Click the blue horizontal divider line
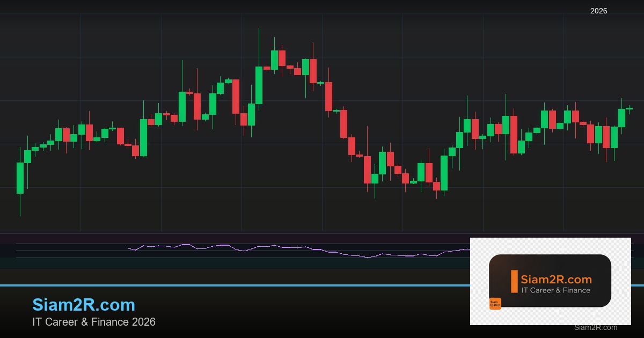Screen dimensions: 644x338 [x=215, y=285]
